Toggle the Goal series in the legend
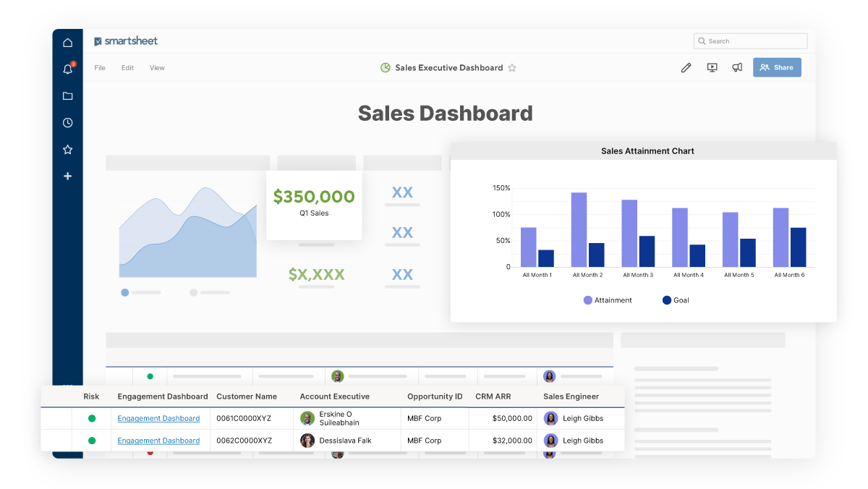The image size is (868, 489). tap(676, 300)
